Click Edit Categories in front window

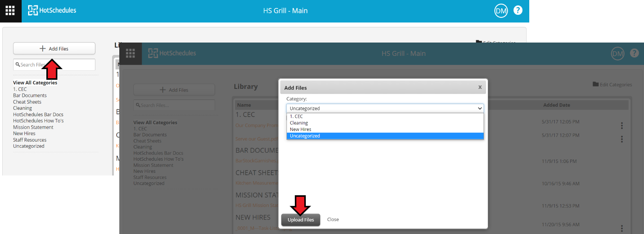(x=612, y=84)
